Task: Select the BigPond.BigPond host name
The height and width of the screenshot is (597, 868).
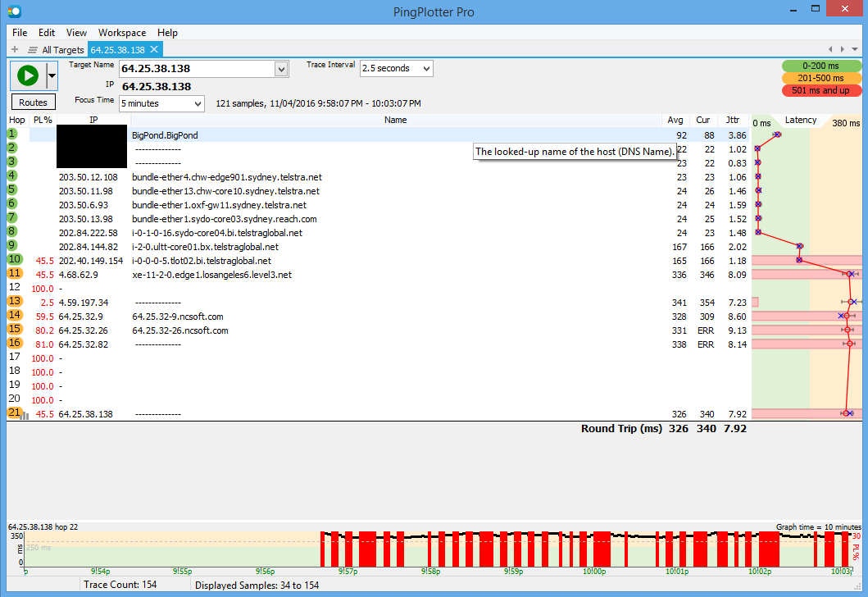Action: tap(165, 135)
